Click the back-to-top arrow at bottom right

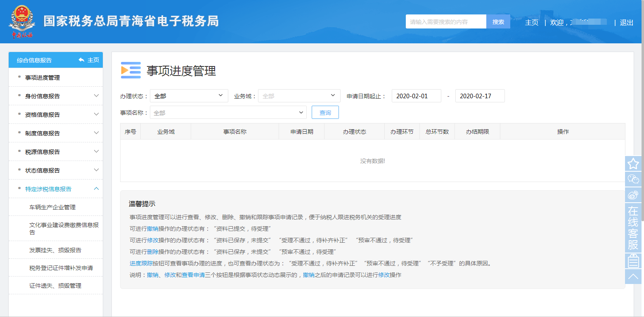pyautogui.click(x=632, y=276)
